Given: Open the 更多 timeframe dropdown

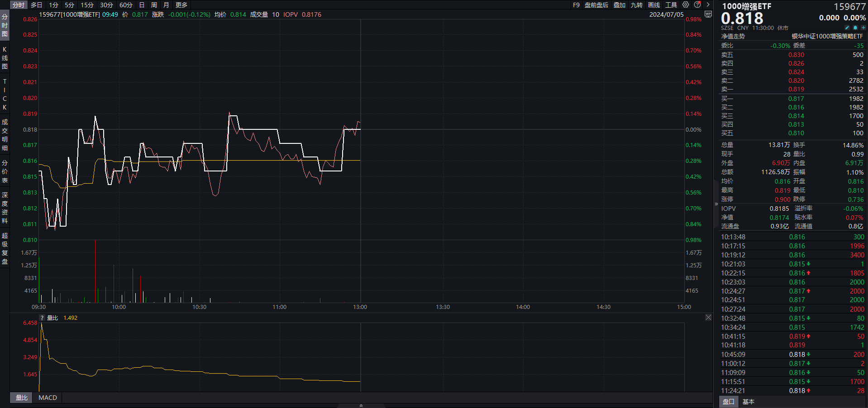Looking at the screenshot, I should tap(181, 5).
